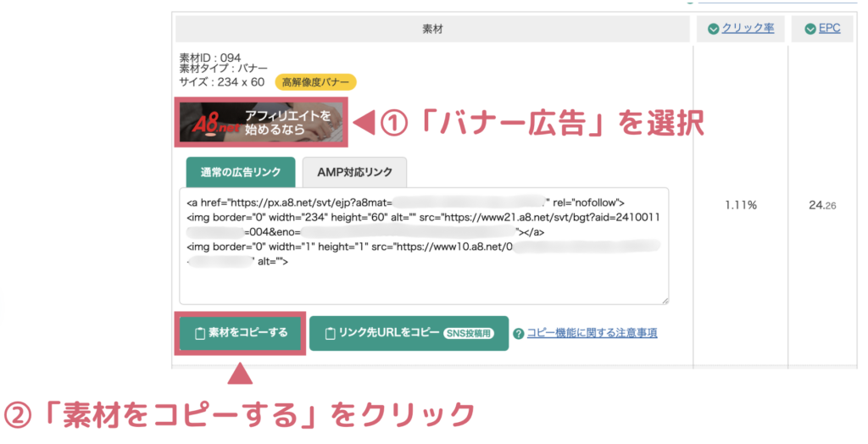Click the clipboard icon on 素材をコピーする
868x444 pixels.
click(x=200, y=333)
